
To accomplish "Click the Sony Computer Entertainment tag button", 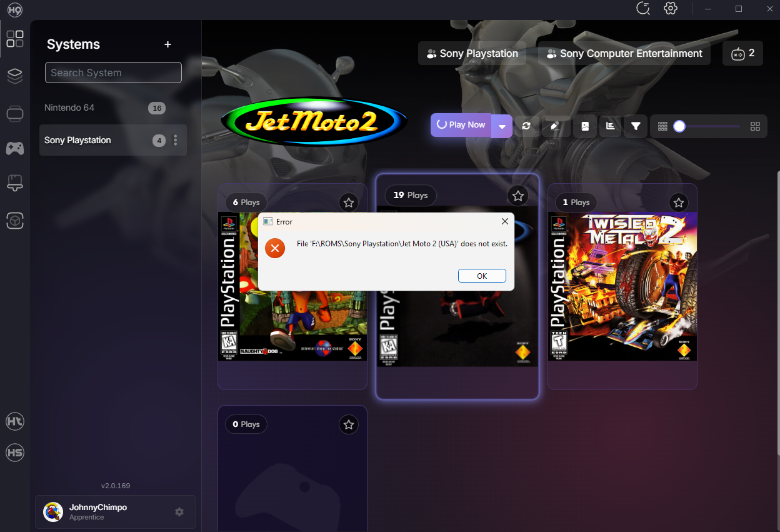I will click(x=624, y=54).
